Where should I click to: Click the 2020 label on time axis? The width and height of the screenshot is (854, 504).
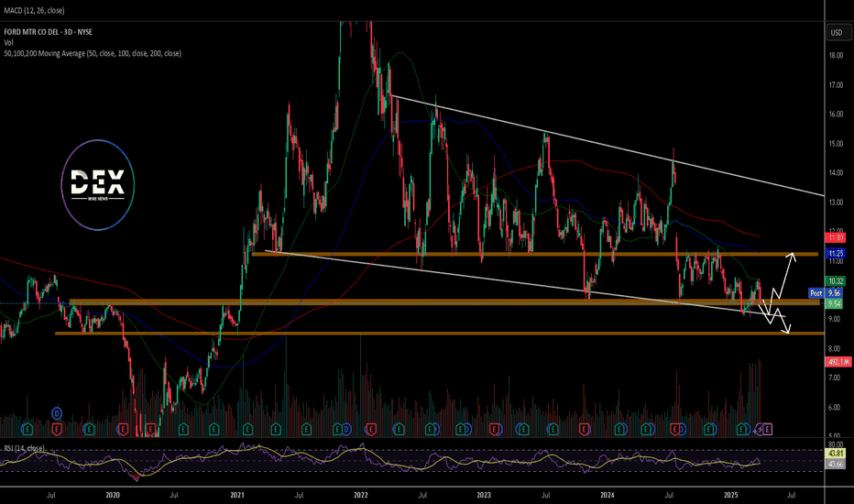(x=113, y=495)
